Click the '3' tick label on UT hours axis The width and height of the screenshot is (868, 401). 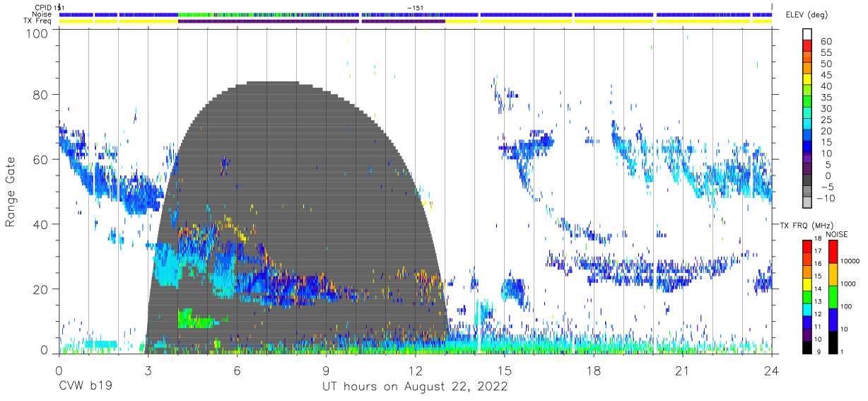click(x=148, y=371)
